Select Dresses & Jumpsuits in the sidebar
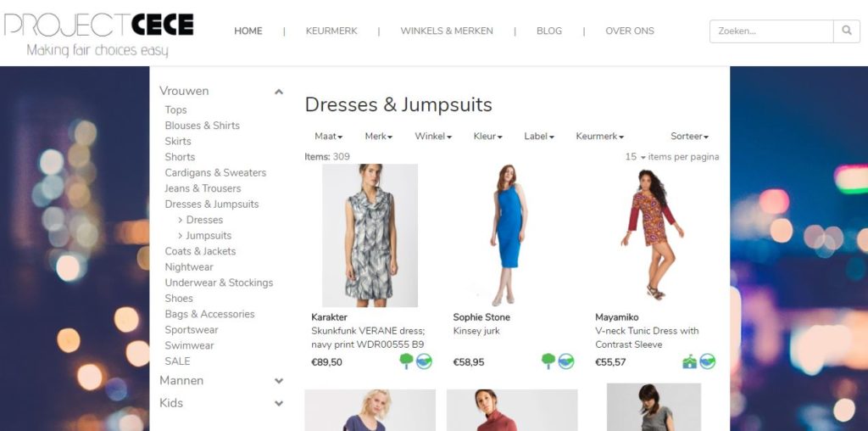The image size is (868, 431). pos(211,204)
